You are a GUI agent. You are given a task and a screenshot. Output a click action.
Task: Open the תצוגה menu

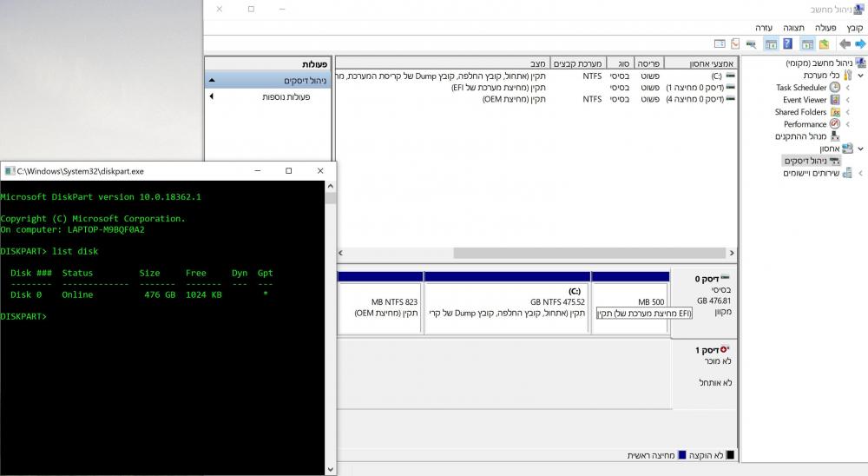click(793, 28)
